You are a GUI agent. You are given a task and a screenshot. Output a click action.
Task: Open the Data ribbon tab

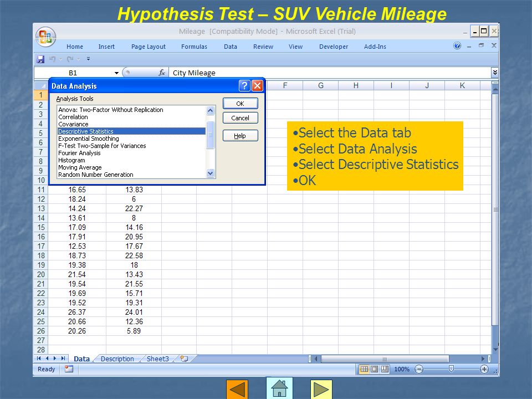[x=231, y=47]
